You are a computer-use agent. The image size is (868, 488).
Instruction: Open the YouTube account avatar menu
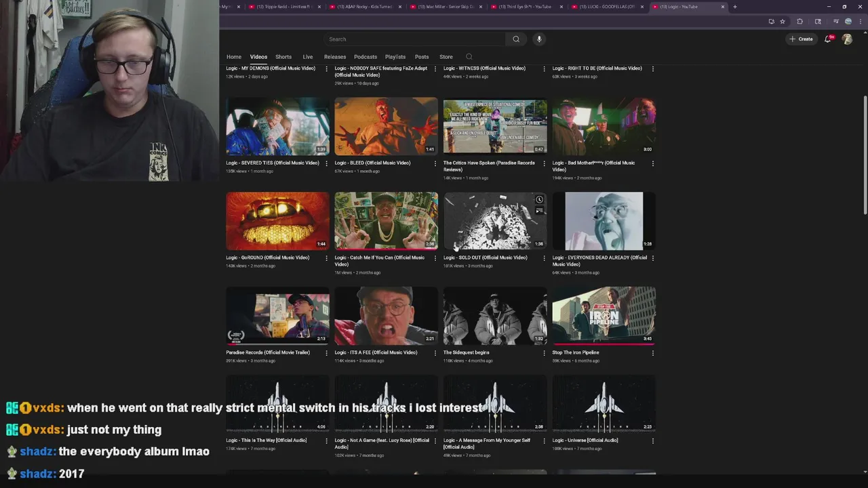tap(847, 39)
